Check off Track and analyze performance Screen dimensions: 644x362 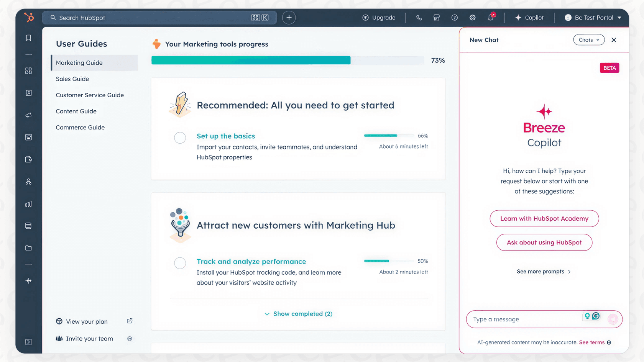click(180, 263)
